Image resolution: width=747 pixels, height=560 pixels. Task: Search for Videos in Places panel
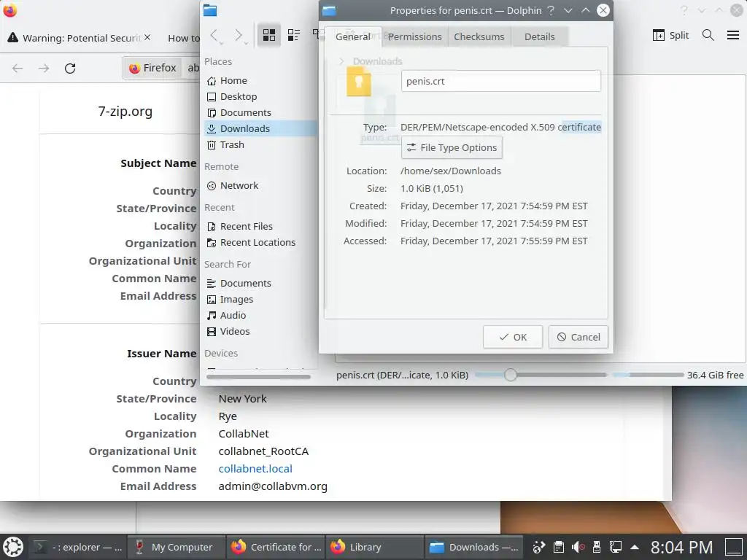click(x=259, y=332)
